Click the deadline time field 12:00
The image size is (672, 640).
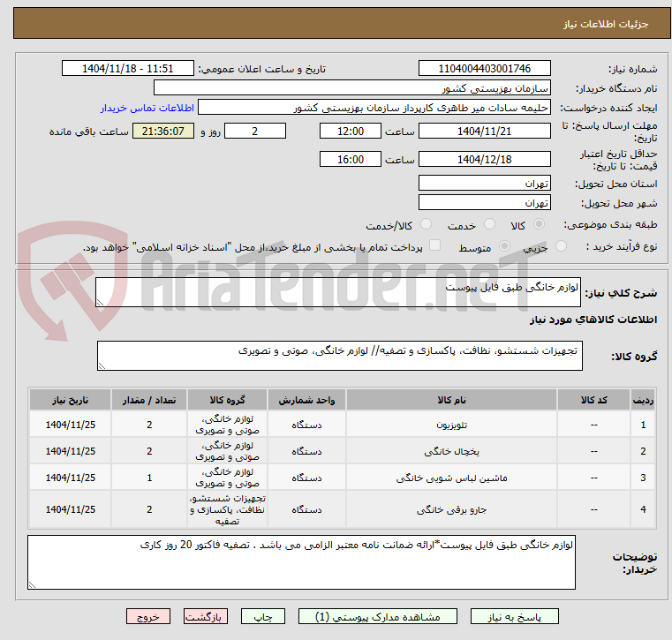point(351,131)
